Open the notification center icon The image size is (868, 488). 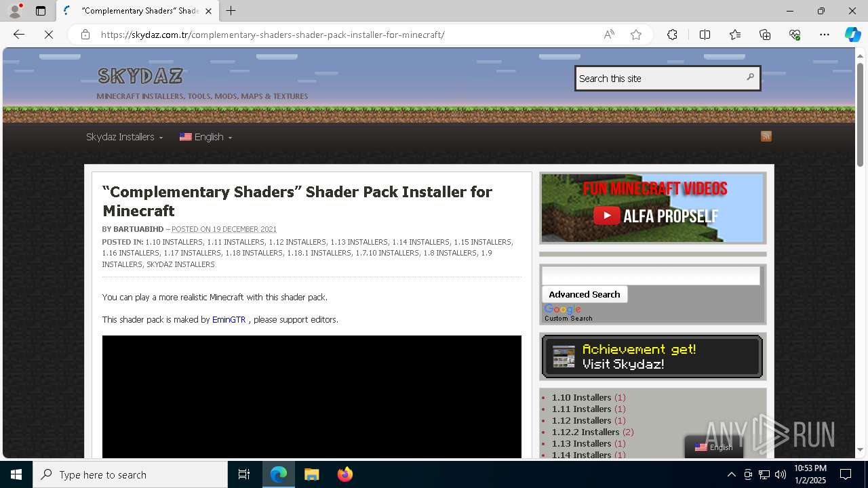click(x=846, y=474)
